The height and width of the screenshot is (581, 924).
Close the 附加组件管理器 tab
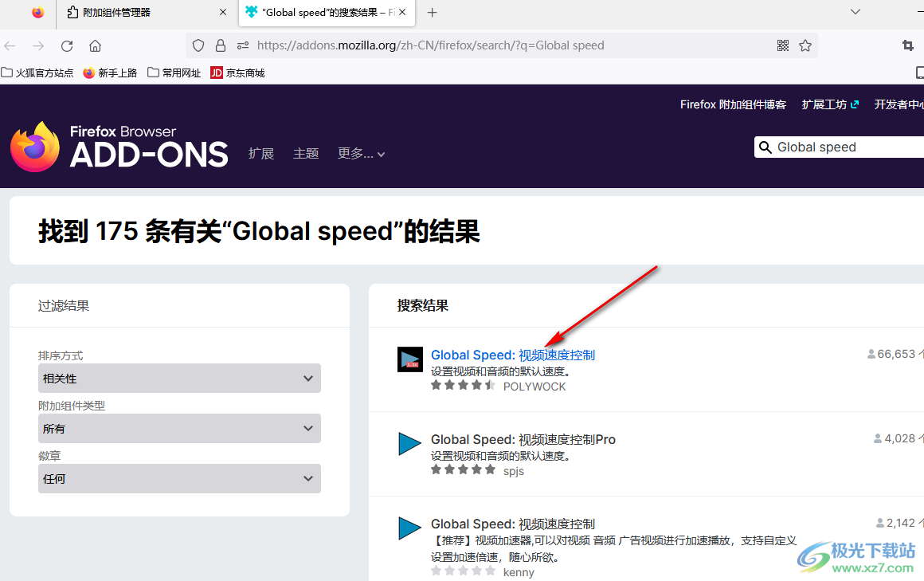(223, 13)
